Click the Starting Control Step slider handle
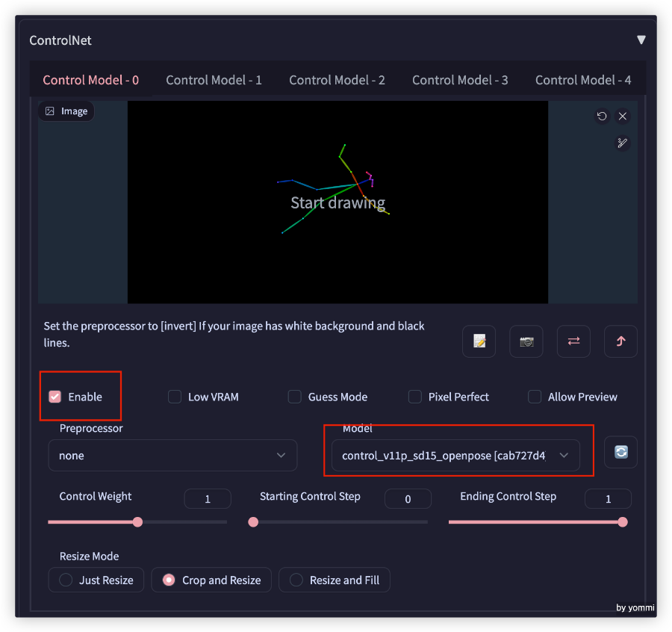 click(253, 521)
